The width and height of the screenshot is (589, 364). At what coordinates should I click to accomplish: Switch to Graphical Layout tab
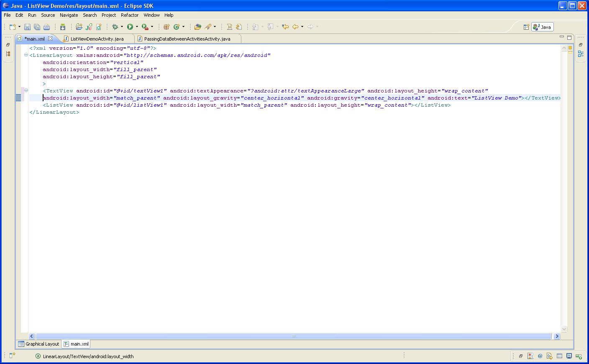point(39,344)
